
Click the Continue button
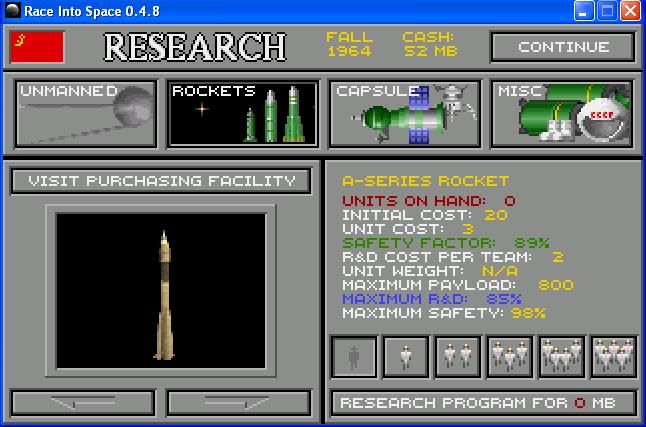point(563,47)
